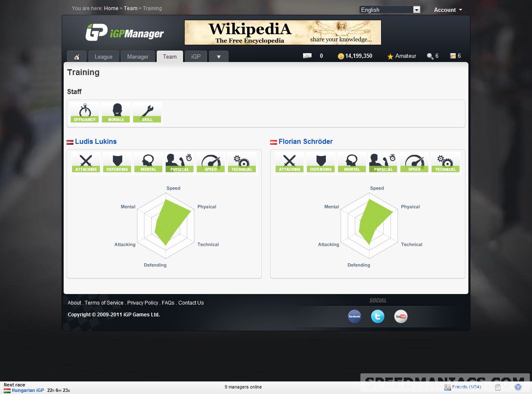Open the Hungarian iGP next race link
Screen dimensions: 532x394
tap(27, 390)
